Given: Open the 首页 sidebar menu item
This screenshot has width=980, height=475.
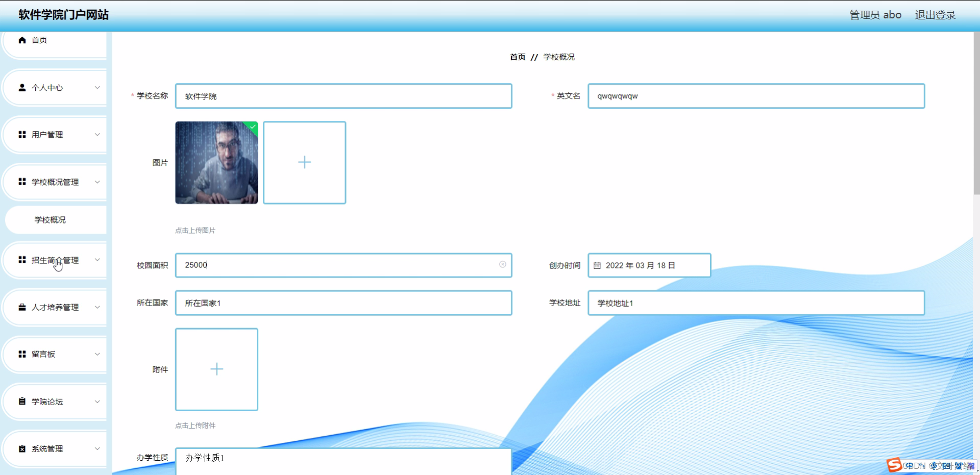Looking at the screenshot, I should pyautogui.click(x=55, y=40).
